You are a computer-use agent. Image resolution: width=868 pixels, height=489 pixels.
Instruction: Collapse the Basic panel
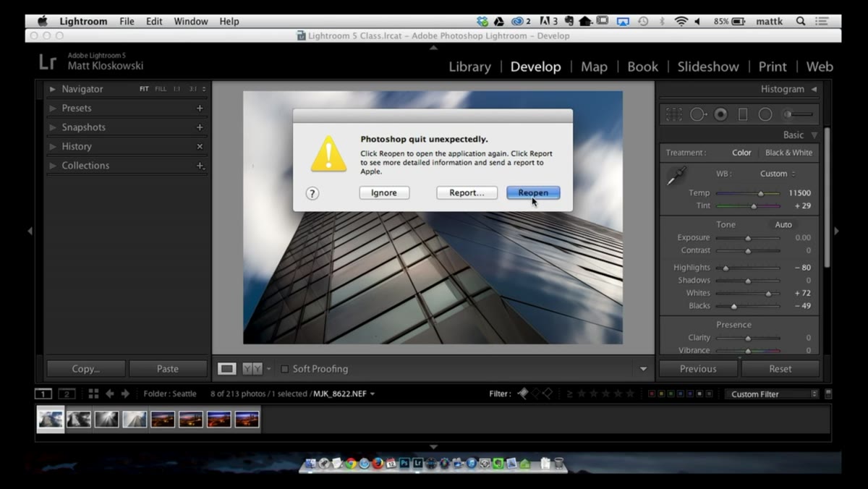[x=814, y=135]
